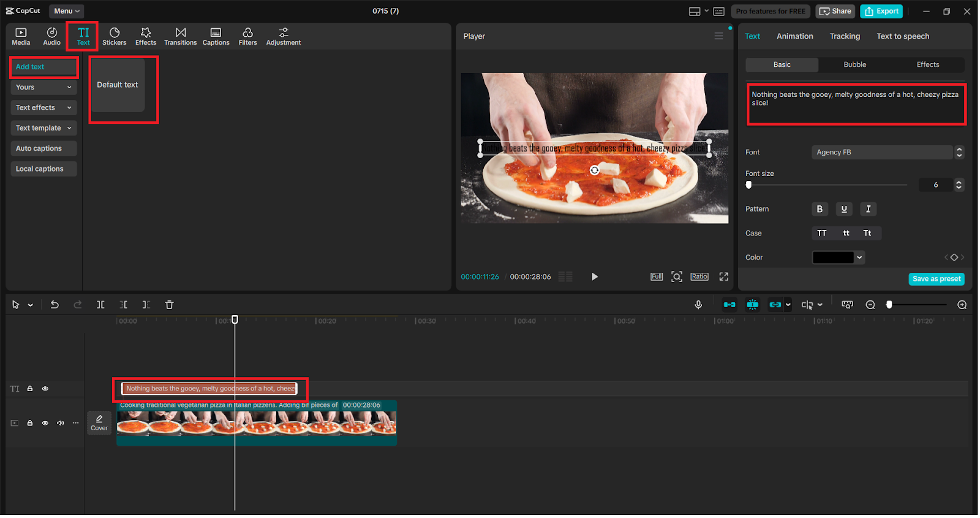Open the Font dropdown showing Agency FB
Screen dimensions: 980x518
click(882, 153)
